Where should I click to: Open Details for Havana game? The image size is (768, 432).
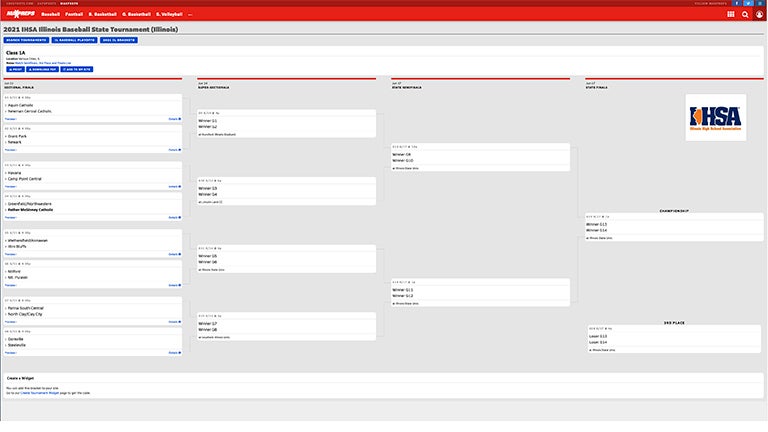(174, 187)
